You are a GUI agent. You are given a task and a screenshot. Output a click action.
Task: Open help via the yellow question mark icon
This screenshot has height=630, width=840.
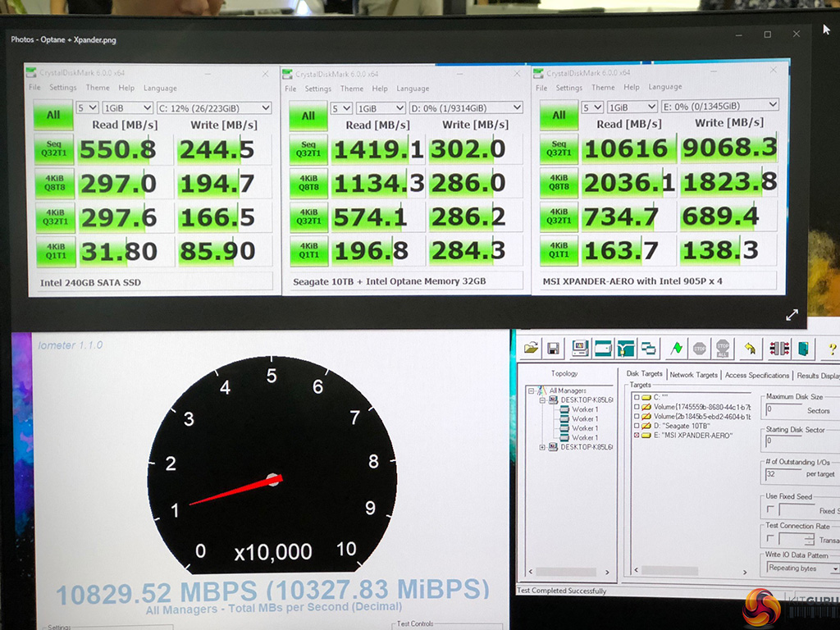point(832,349)
